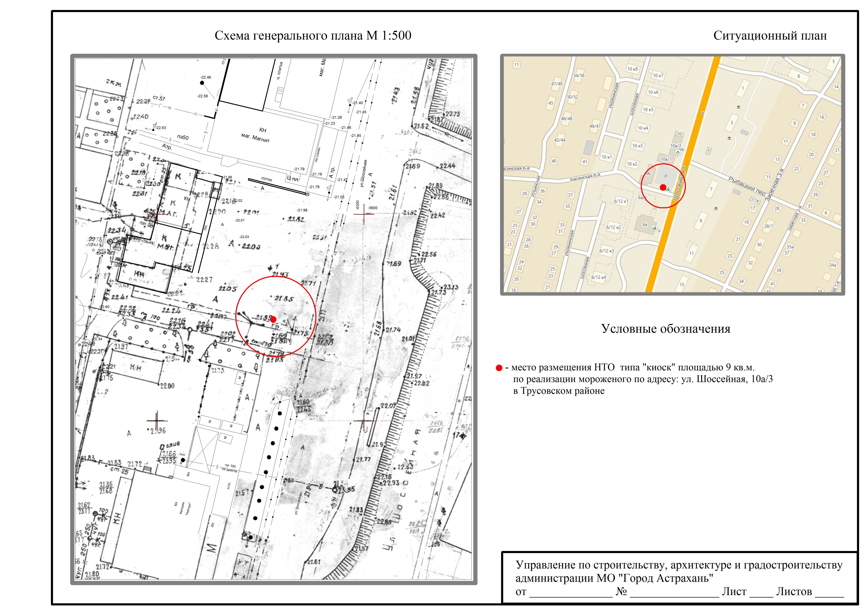
Task: Click bus stop icon near building 1
Action: [703, 113]
